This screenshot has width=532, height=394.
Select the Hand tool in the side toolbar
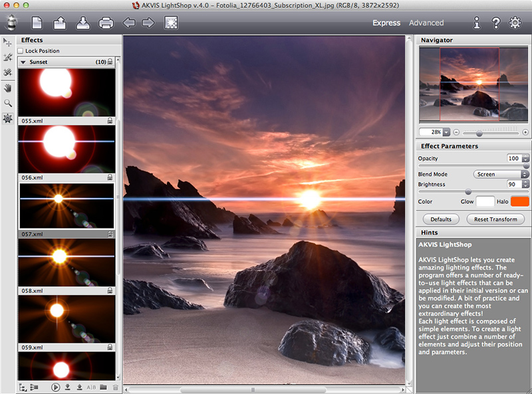pyautogui.click(x=8, y=88)
